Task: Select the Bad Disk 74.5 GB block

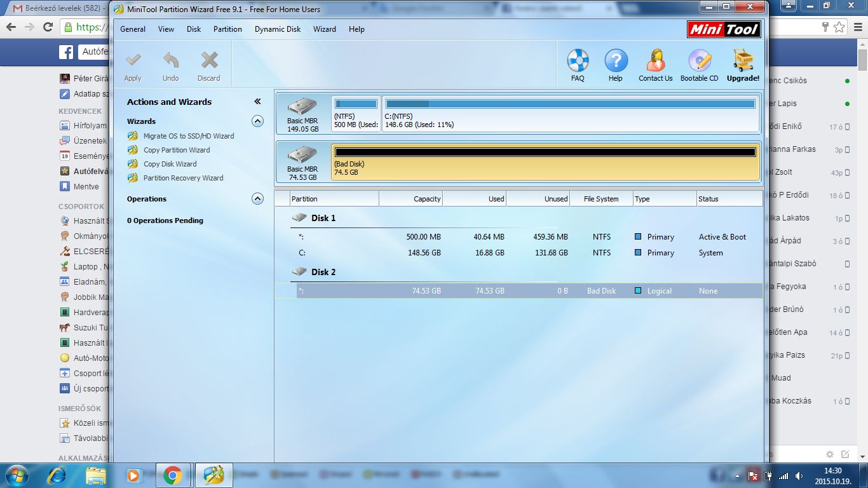Action: 545,162
